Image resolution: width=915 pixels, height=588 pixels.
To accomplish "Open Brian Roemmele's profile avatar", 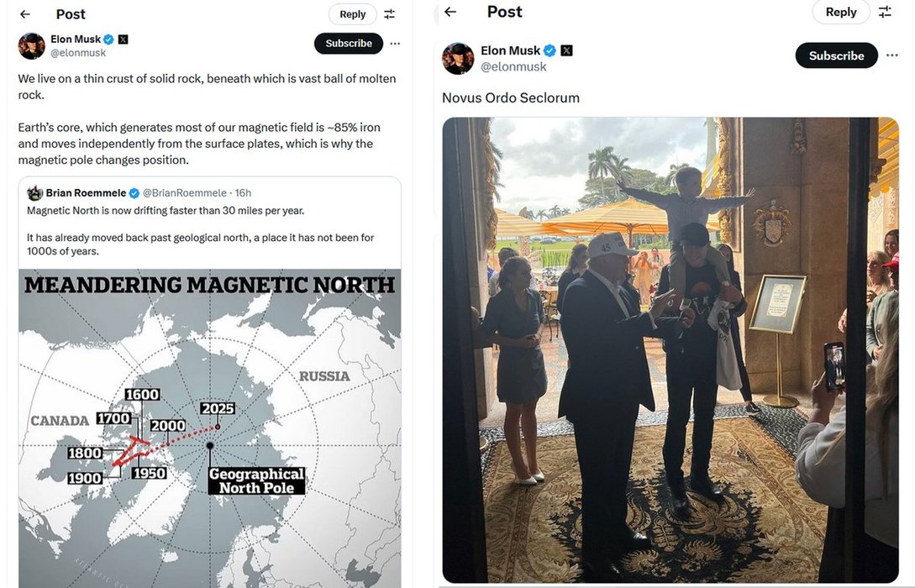I will pyautogui.click(x=34, y=193).
